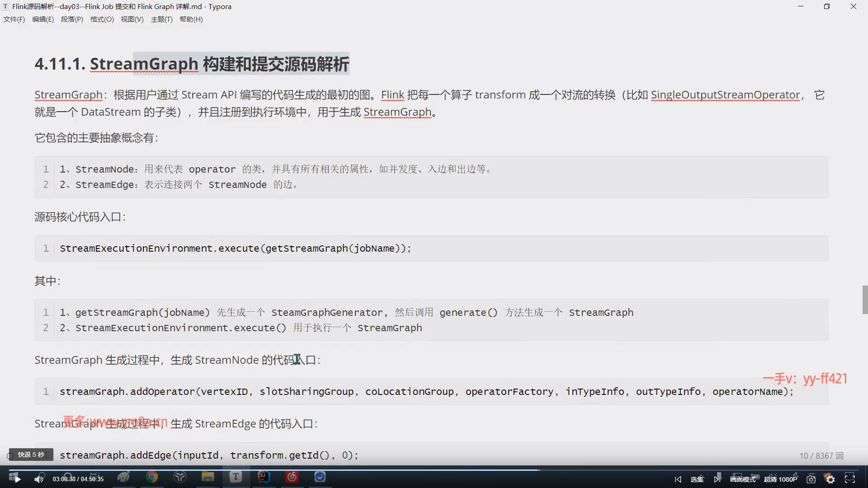The height and width of the screenshot is (488, 868).
Task: Click the 快退 5 秒 rewind button
Action: pos(31,455)
